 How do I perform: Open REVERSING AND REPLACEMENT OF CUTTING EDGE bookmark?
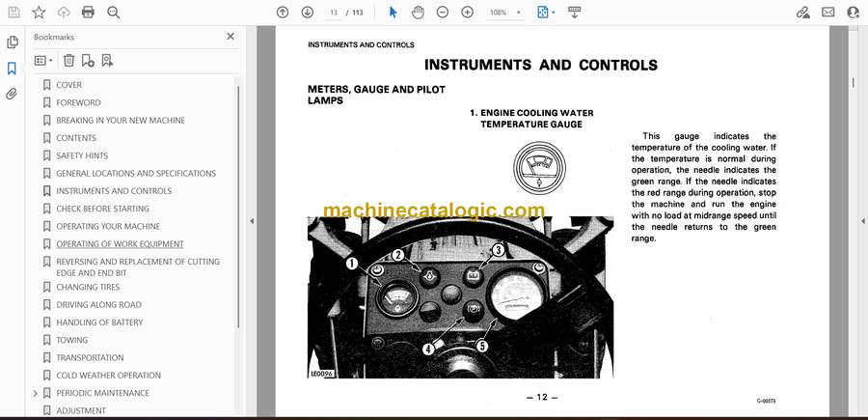pyautogui.click(x=138, y=267)
